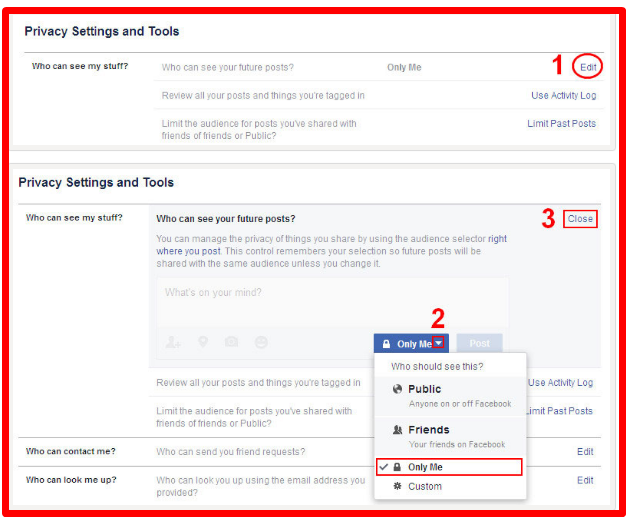Select Public audience option
Screen dimensions: 628x517
pyautogui.click(x=450, y=396)
